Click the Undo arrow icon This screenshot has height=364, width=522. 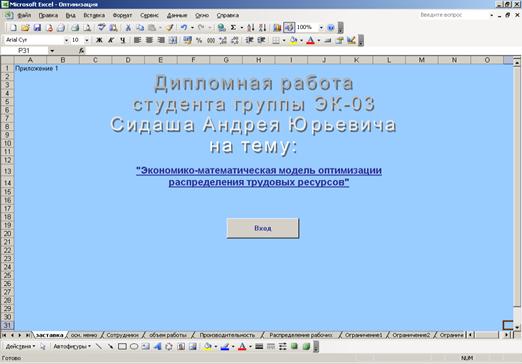pyautogui.click(x=184, y=28)
